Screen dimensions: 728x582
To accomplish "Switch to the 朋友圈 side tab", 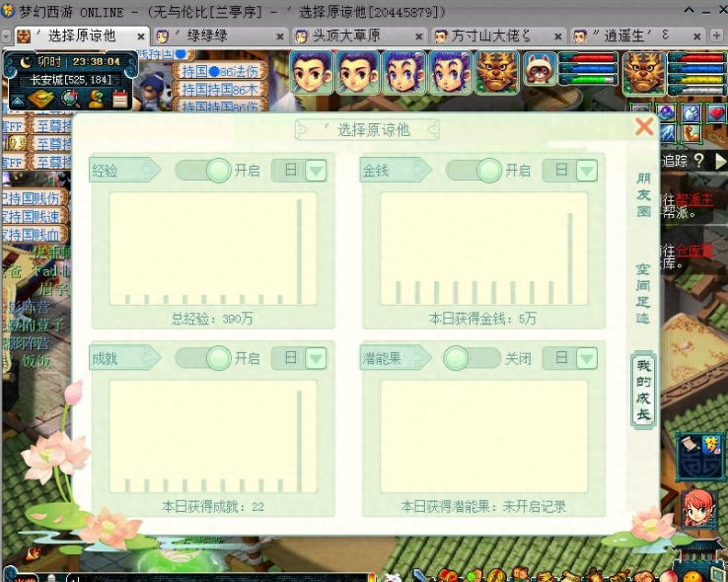I will tap(643, 194).
